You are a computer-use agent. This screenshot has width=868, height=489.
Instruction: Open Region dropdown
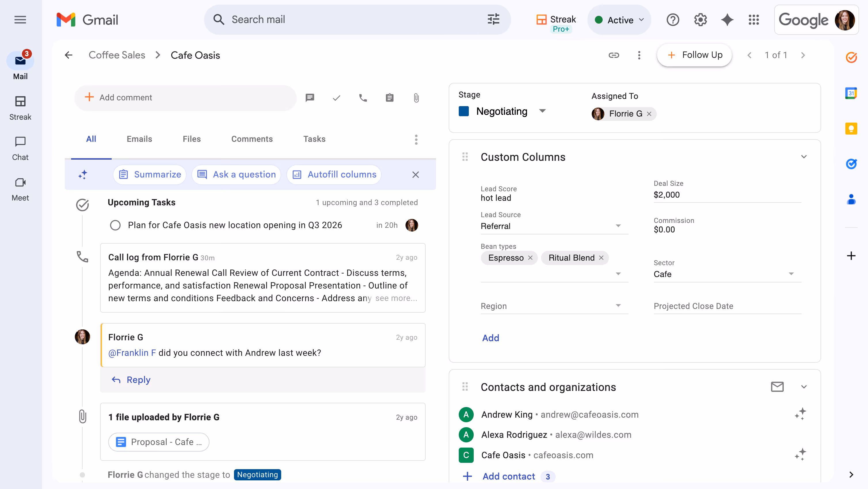(554, 306)
